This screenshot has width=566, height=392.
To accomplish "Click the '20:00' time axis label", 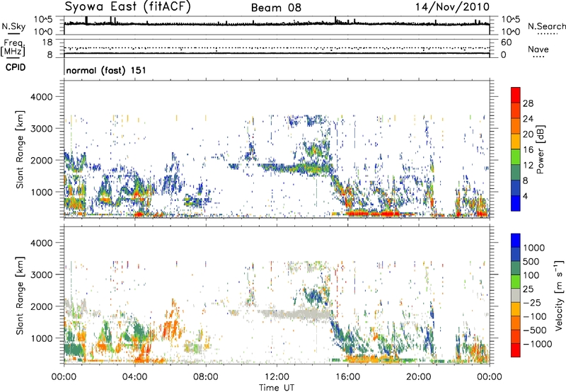I will pos(418,377).
